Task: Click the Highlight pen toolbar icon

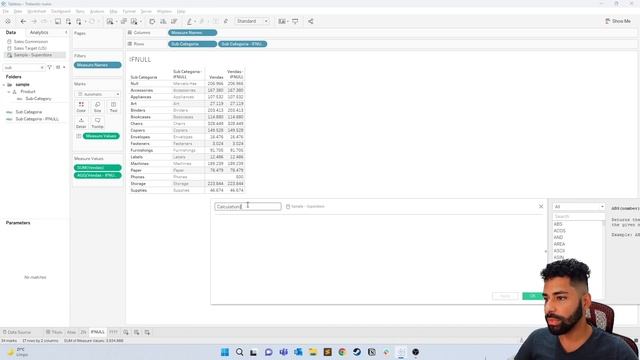Action: pyautogui.click(x=189, y=21)
